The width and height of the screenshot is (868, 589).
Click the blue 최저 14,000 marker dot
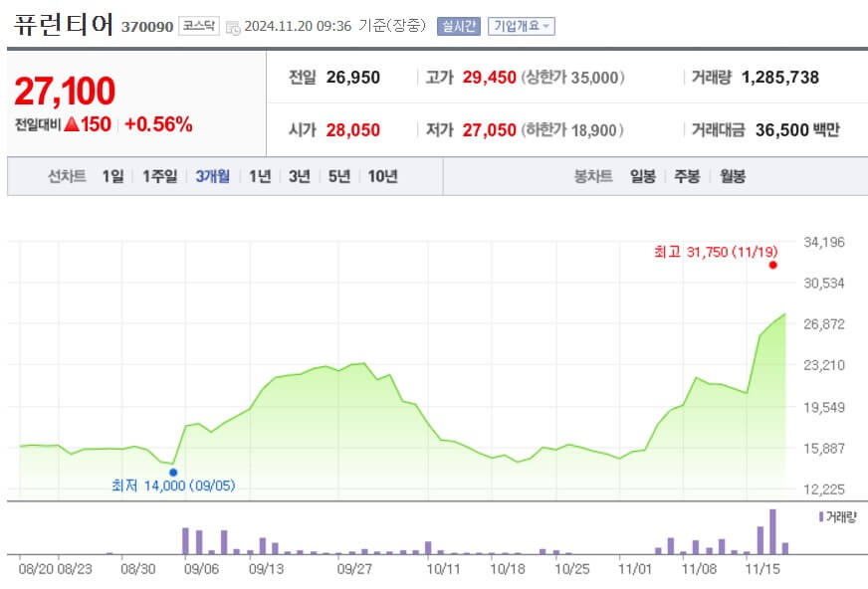pos(175,473)
